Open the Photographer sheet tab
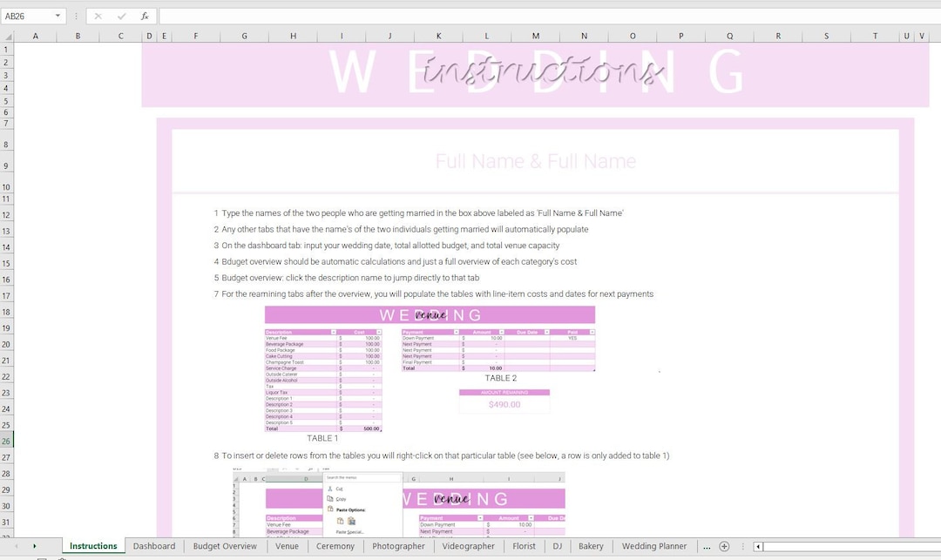941x560 pixels. pos(398,546)
